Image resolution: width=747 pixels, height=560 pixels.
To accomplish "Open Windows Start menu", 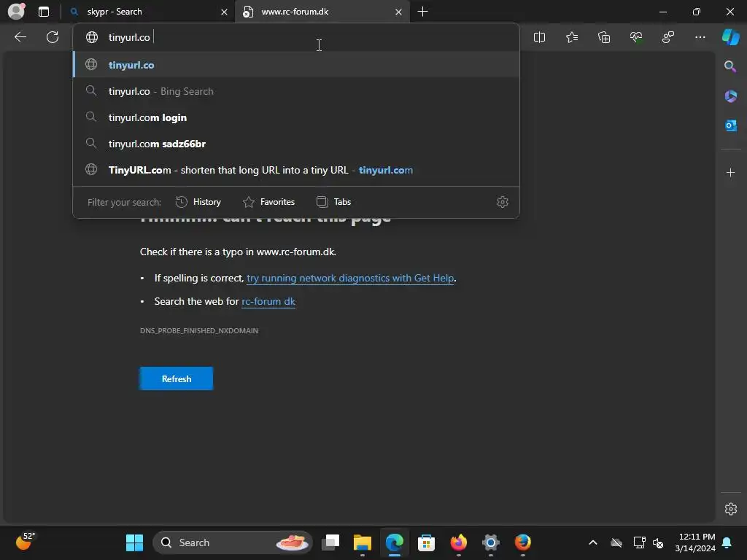I will 134,542.
